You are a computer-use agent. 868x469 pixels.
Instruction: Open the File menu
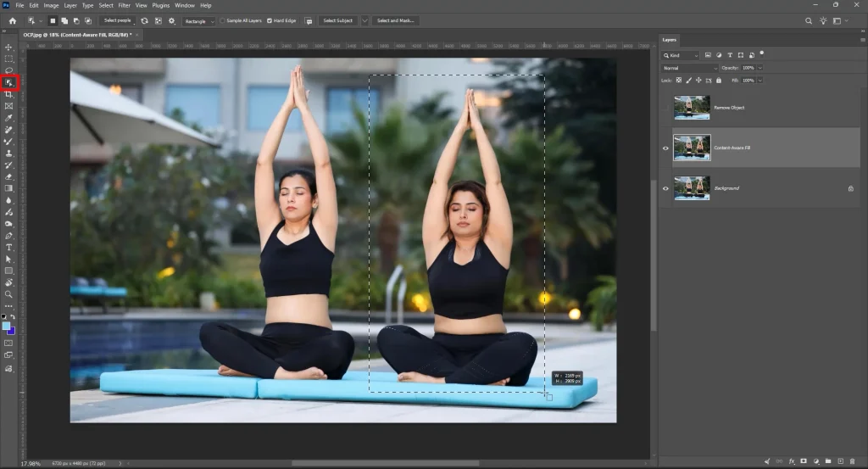coord(19,6)
